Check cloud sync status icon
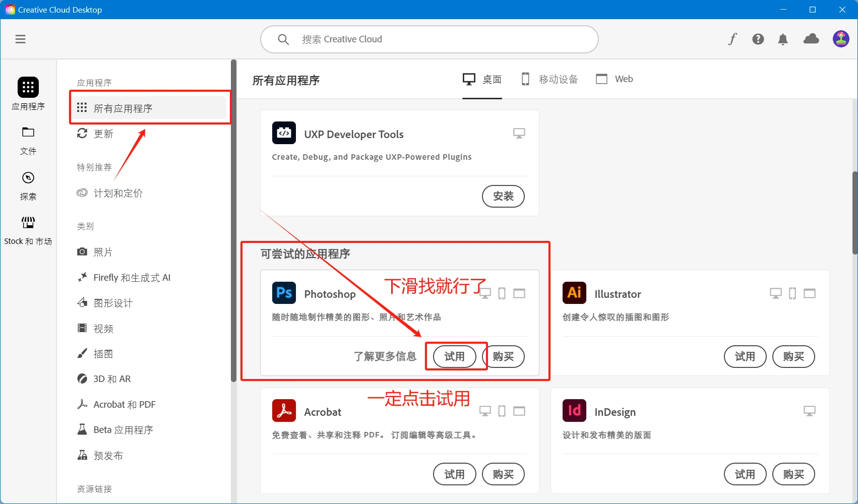858x504 pixels. 811,39
